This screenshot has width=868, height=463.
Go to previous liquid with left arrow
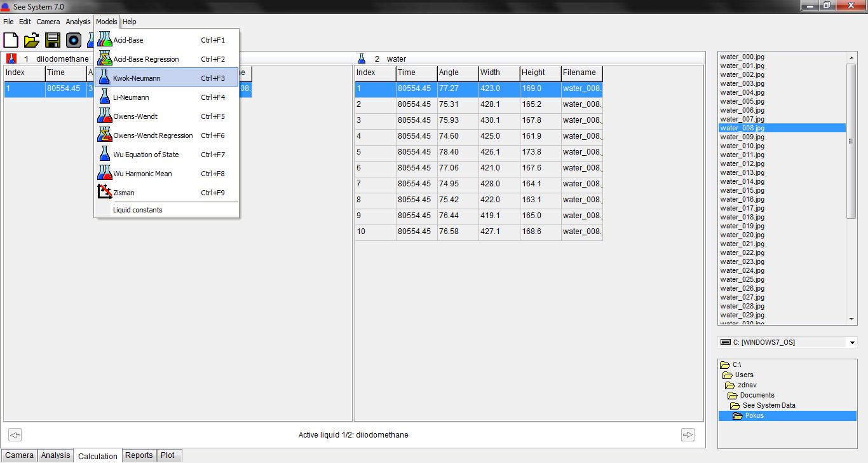point(15,435)
